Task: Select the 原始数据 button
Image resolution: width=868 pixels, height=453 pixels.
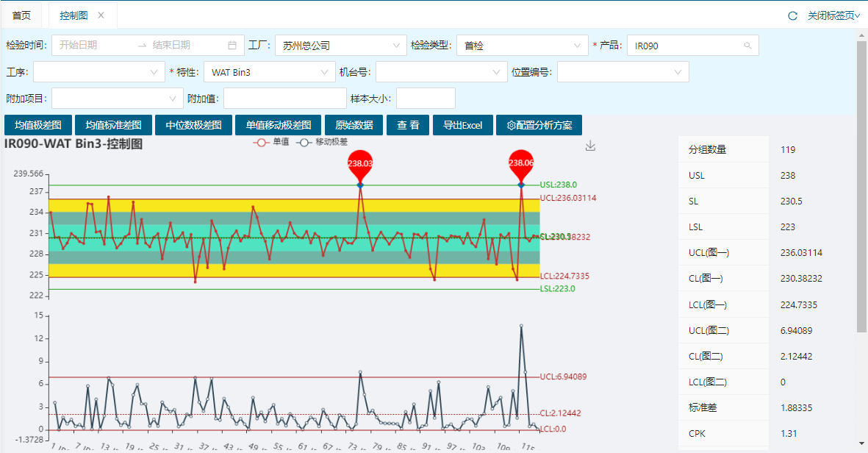Action: [354, 125]
